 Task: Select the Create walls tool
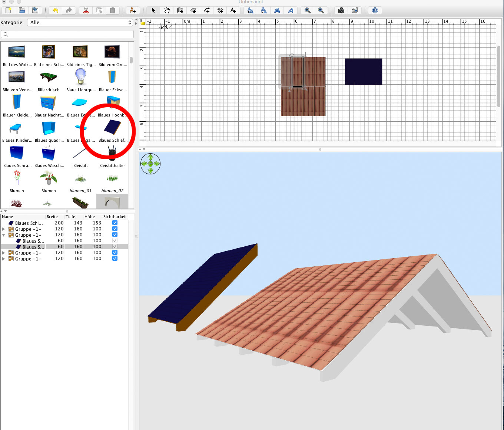tap(180, 10)
